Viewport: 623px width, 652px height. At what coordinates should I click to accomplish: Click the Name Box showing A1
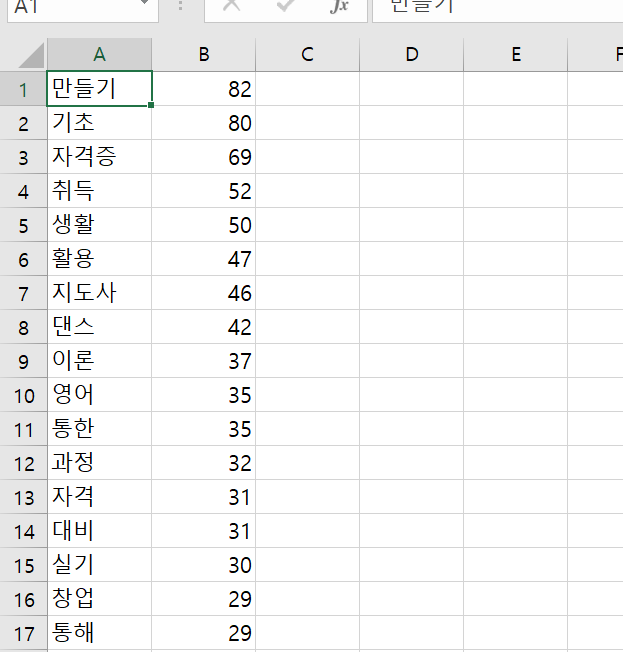point(83,9)
